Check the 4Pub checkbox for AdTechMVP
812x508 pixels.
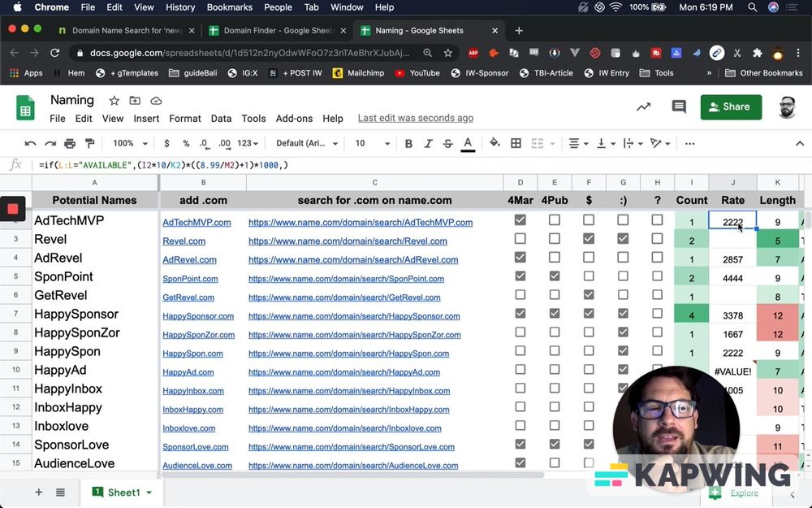555,220
